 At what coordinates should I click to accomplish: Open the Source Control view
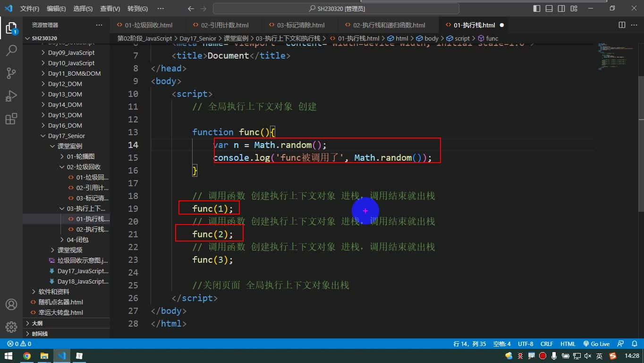11,73
